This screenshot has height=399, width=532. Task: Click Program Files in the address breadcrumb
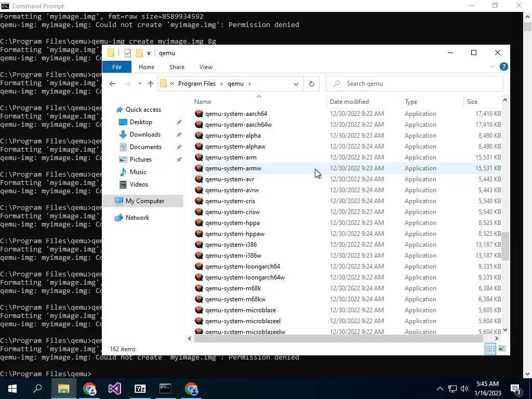pyautogui.click(x=197, y=84)
